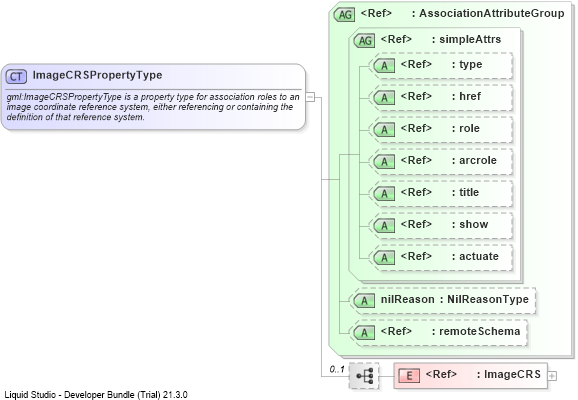Select the simpleAttrs group label
This screenshot has height=400, width=578.
point(470,39)
